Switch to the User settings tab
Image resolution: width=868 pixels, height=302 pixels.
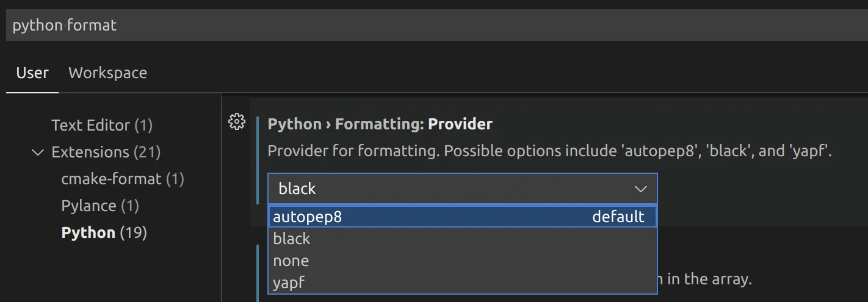[32, 73]
